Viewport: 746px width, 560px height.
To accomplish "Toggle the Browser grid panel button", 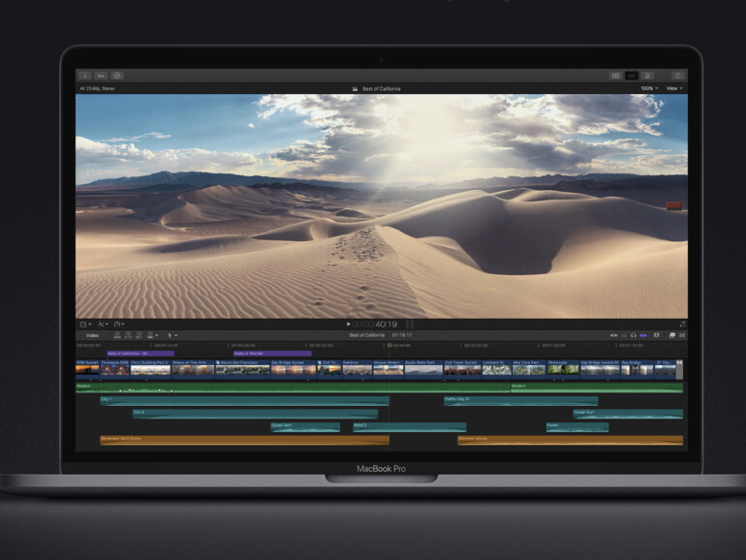I will click(615, 76).
